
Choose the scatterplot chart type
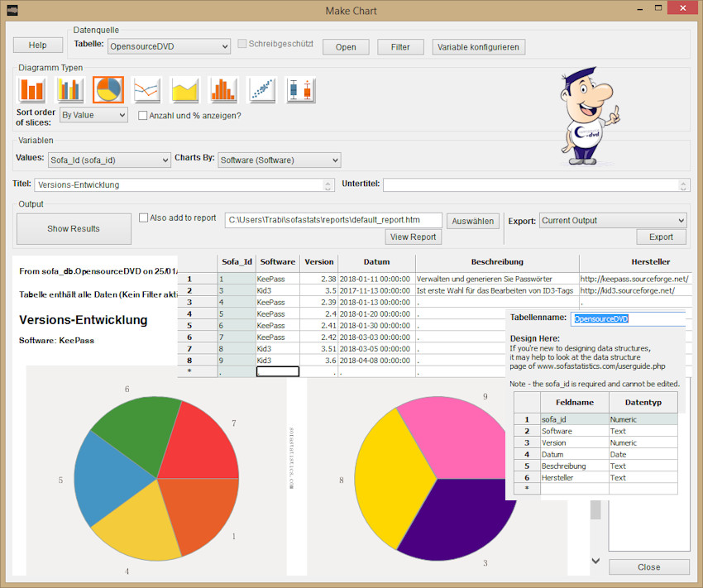coord(262,88)
